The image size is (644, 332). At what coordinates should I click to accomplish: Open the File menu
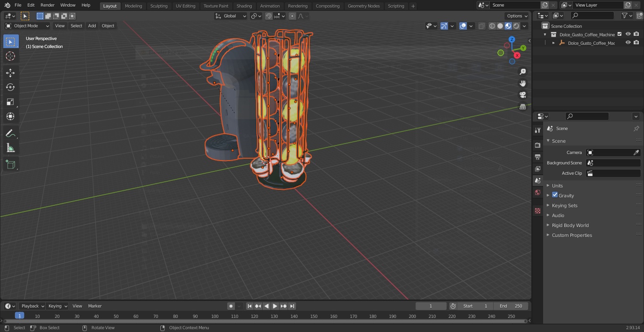pyautogui.click(x=18, y=5)
